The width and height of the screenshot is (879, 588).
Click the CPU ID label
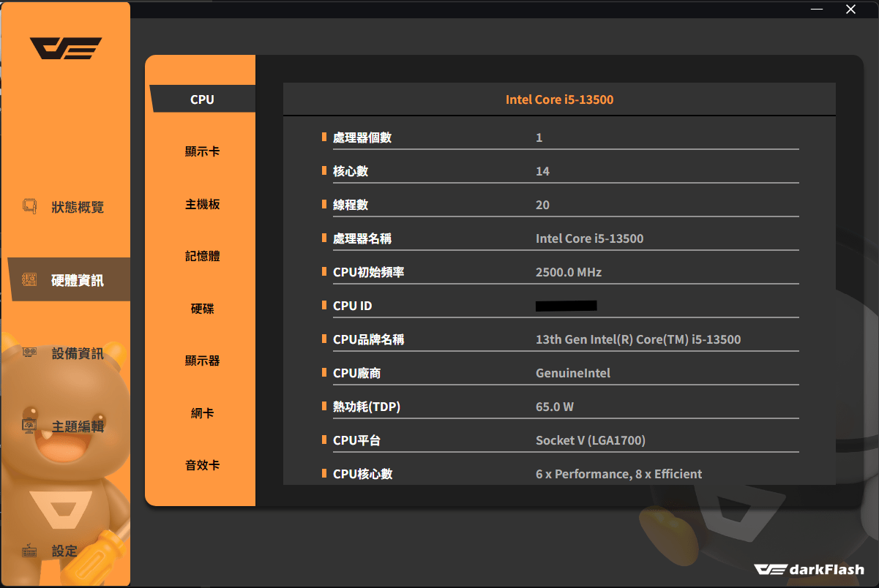352,306
